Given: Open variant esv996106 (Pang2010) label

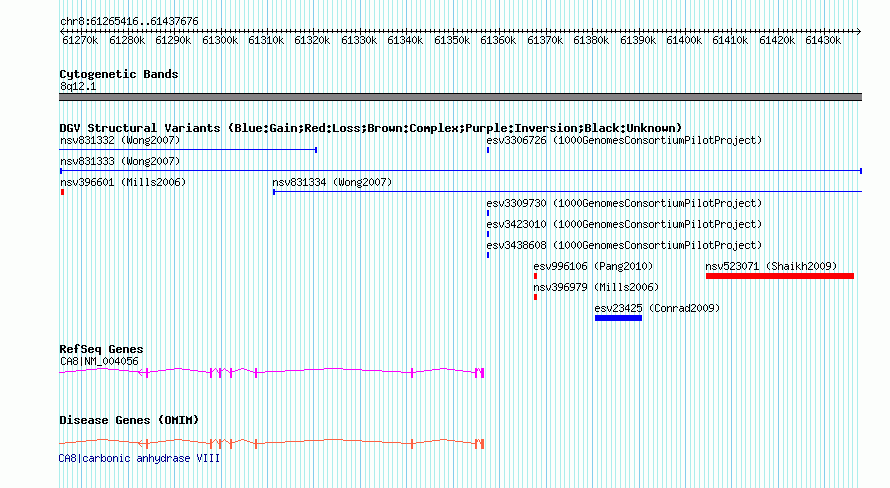Looking at the screenshot, I should (x=593, y=266).
